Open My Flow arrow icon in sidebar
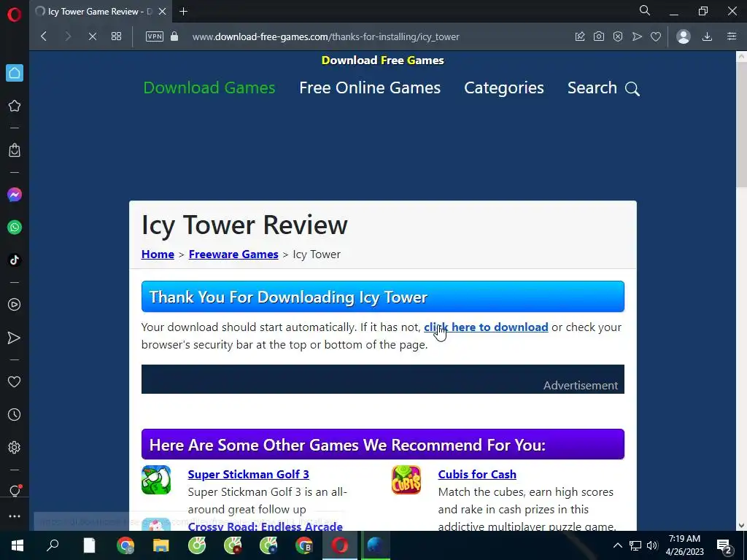This screenshot has width=747, height=560. coord(15,338)
